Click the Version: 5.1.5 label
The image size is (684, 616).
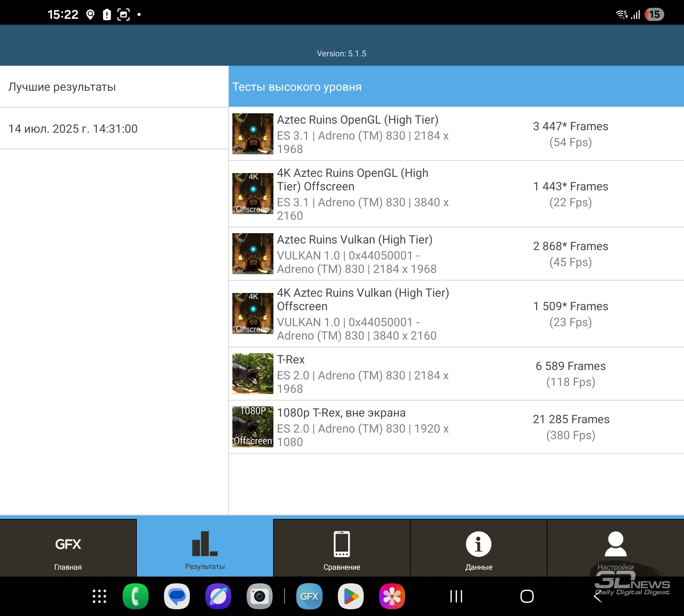pyautogui.click(x=342, y=54)
